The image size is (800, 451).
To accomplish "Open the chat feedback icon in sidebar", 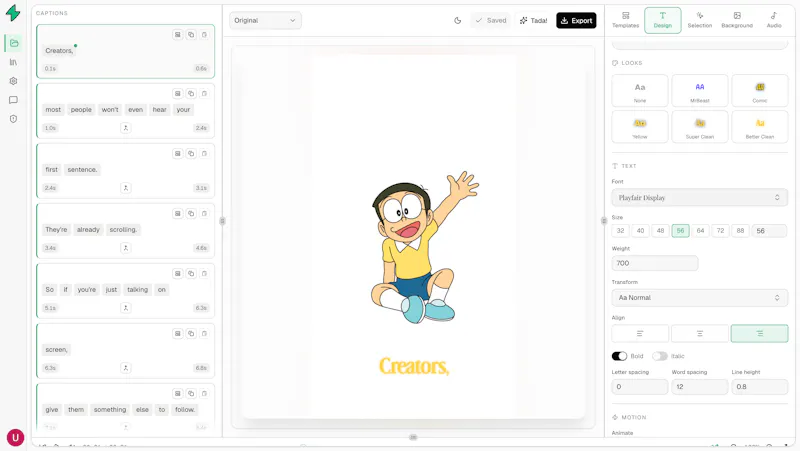I will coord(13,100).
